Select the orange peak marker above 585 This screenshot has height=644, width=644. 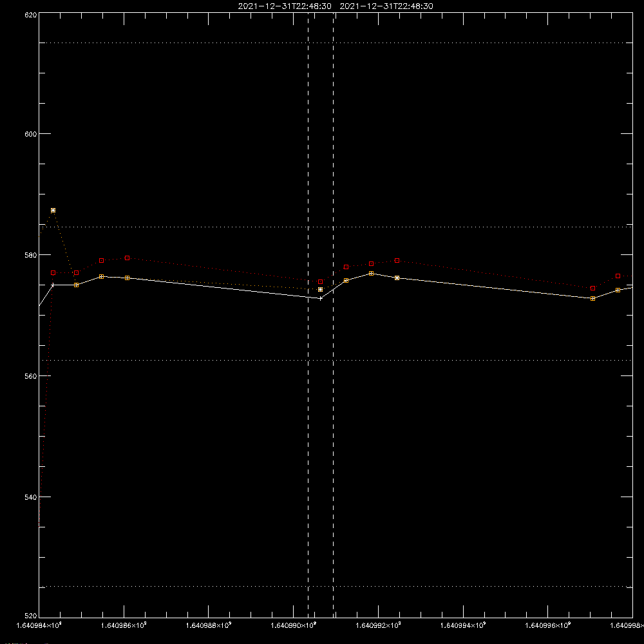point(53,211)
